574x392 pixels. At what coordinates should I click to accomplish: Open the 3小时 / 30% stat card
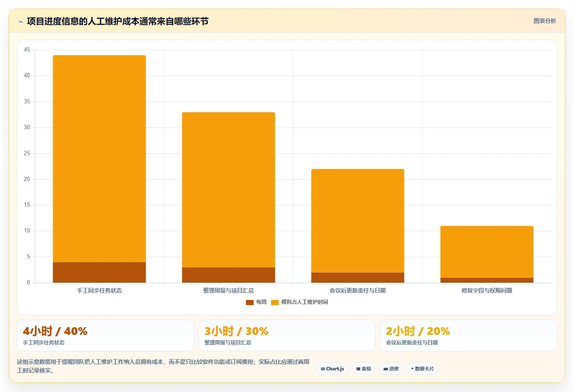coord(287,335)
